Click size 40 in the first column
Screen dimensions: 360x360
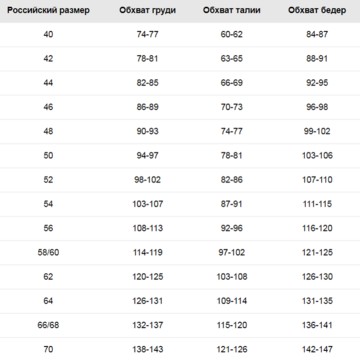point(48,34)
